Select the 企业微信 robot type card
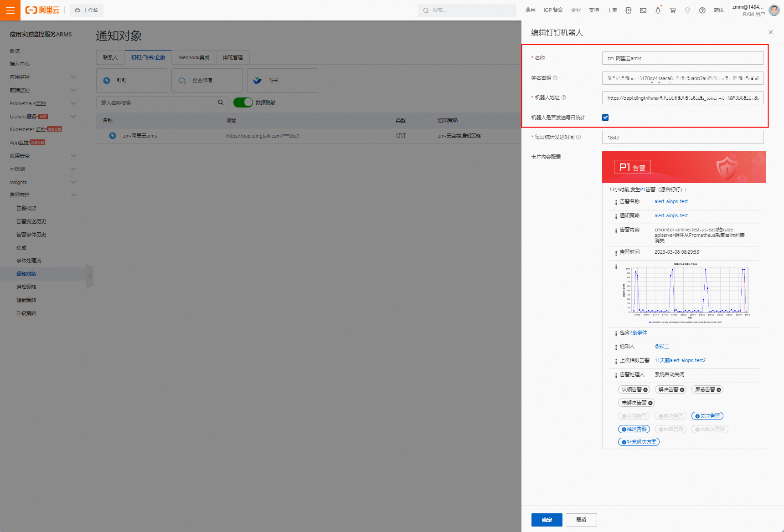The width and height of the screenshot is (784, 532). 207,81
